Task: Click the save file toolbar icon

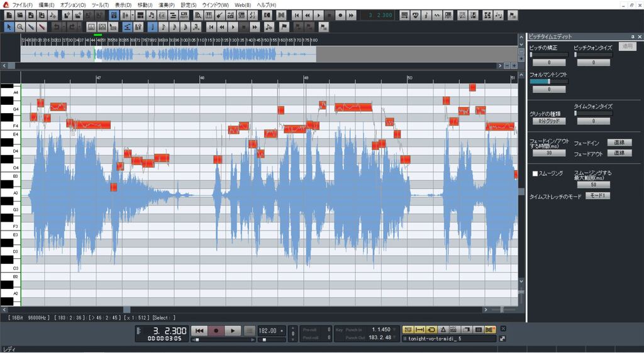Action: click(31, 15)
